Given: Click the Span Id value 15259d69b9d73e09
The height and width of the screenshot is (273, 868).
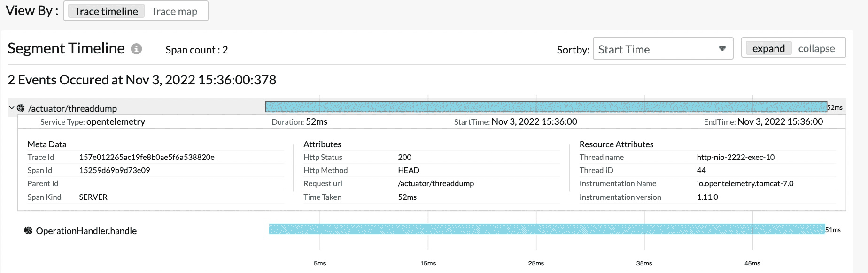Looking at the screenshot, I should [x=115, y=170].
